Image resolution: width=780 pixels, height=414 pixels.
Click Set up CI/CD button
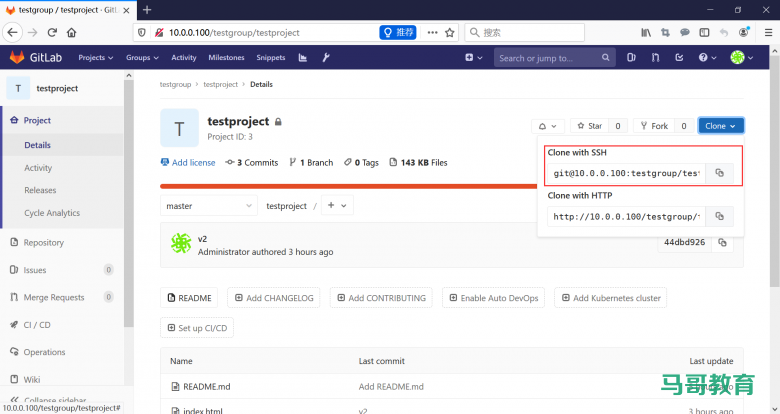point(197,328)
